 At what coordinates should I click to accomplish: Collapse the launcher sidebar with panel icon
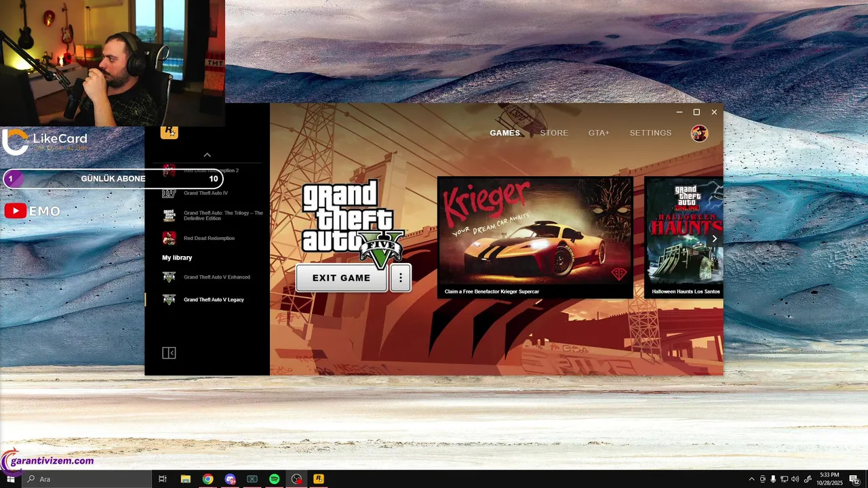point(169,353)
